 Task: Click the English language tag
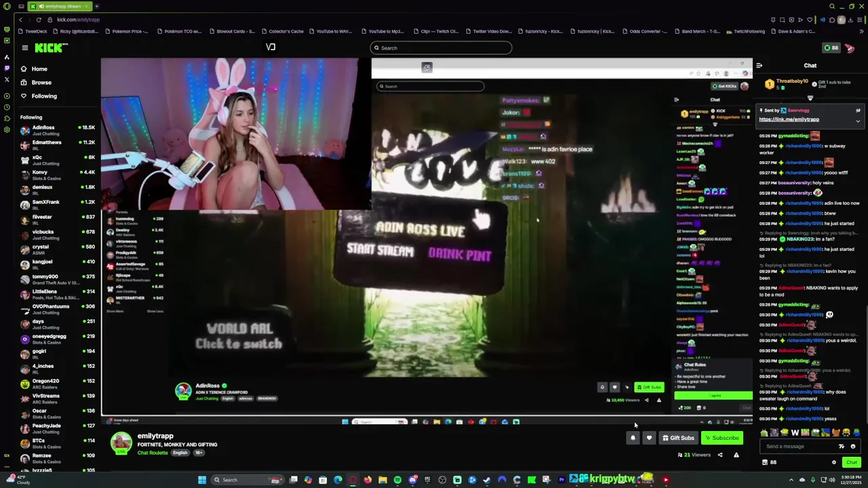[x=180, y=453]
